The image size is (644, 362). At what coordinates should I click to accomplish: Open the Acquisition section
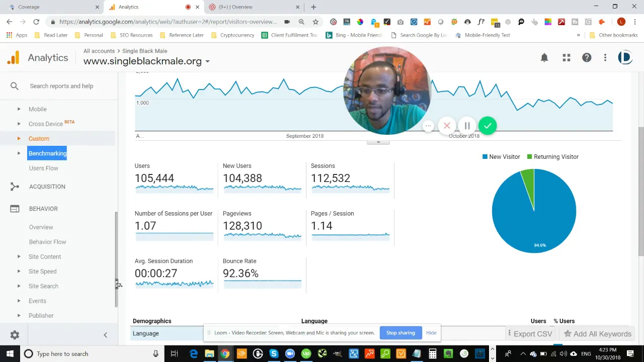(x=47, y=187)
